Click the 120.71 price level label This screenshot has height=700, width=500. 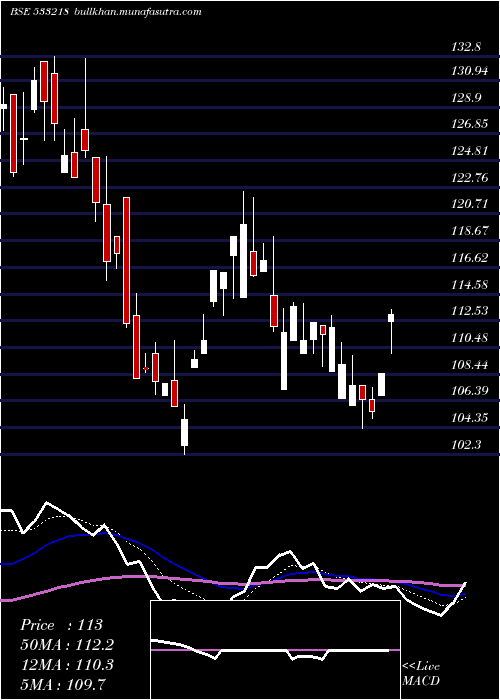(x=470, y=204)
